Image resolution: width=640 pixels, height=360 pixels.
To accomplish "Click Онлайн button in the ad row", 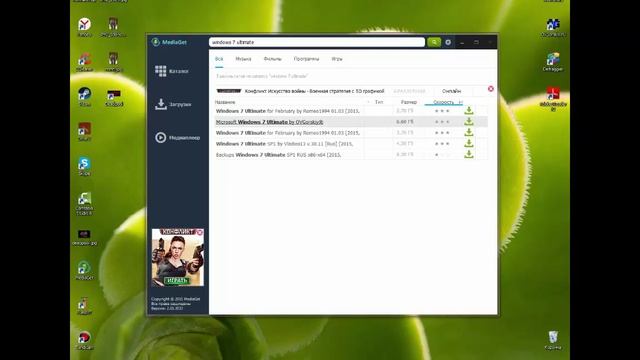I will pyautogui.click(x=451, y=91).
